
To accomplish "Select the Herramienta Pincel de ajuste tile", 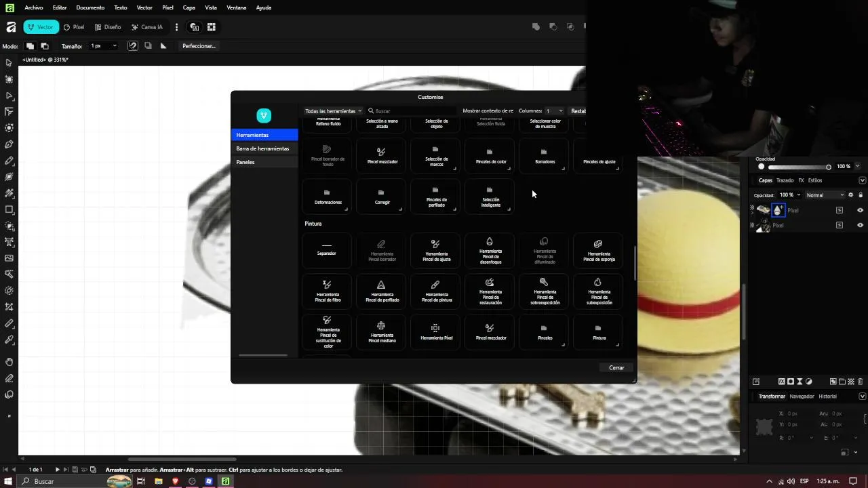I will click(x=436, y=250).
